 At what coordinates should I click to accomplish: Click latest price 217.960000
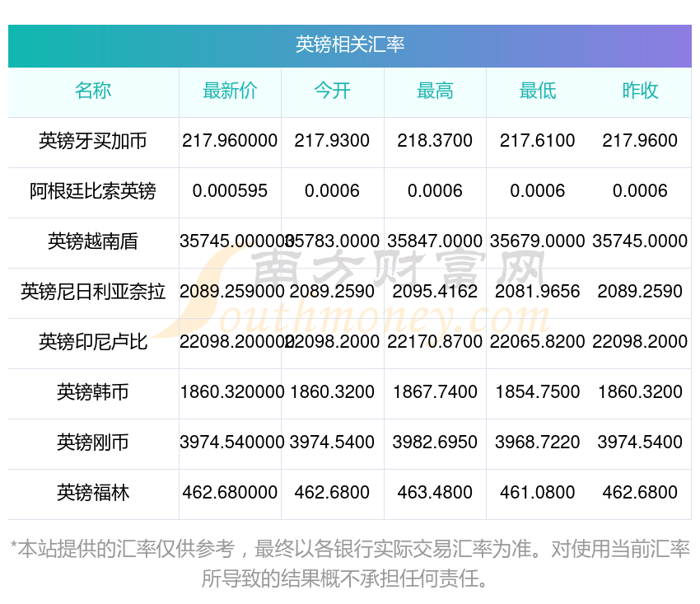pos(230,141)
